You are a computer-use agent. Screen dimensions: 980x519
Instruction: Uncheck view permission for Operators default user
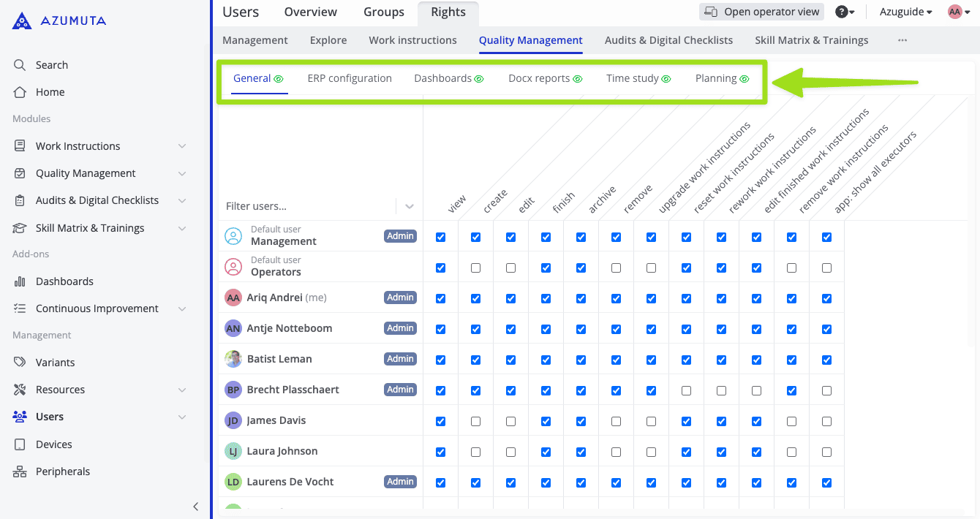point(440,268)
